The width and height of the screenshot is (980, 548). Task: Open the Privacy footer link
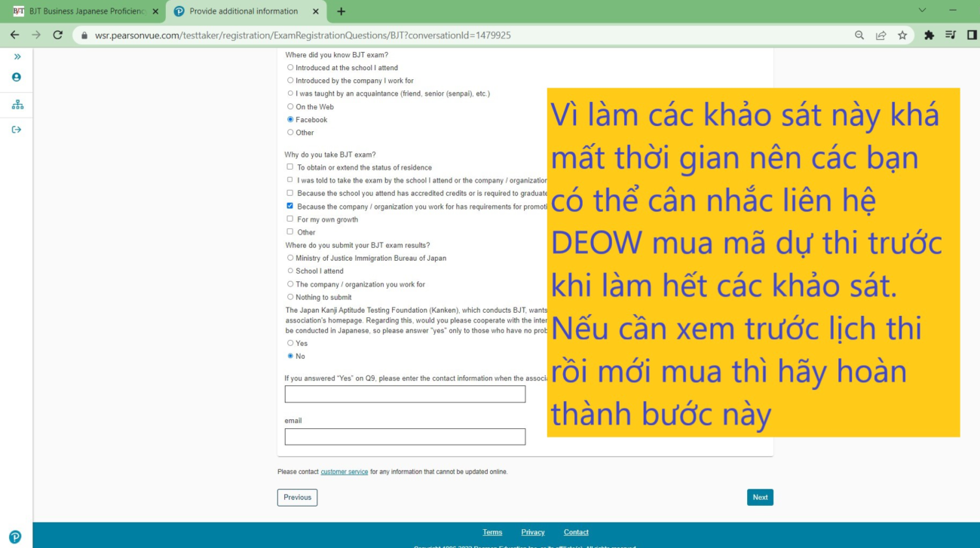533,532
